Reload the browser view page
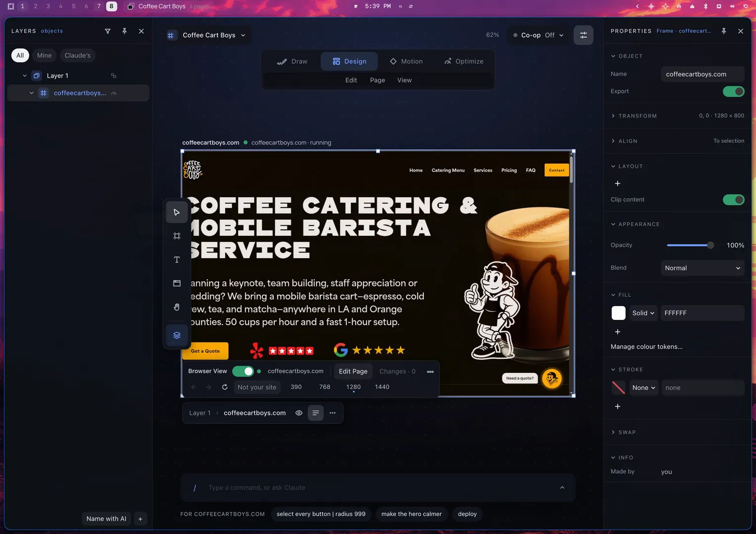This screenshot has height=534, width=756. coord(225,387)
